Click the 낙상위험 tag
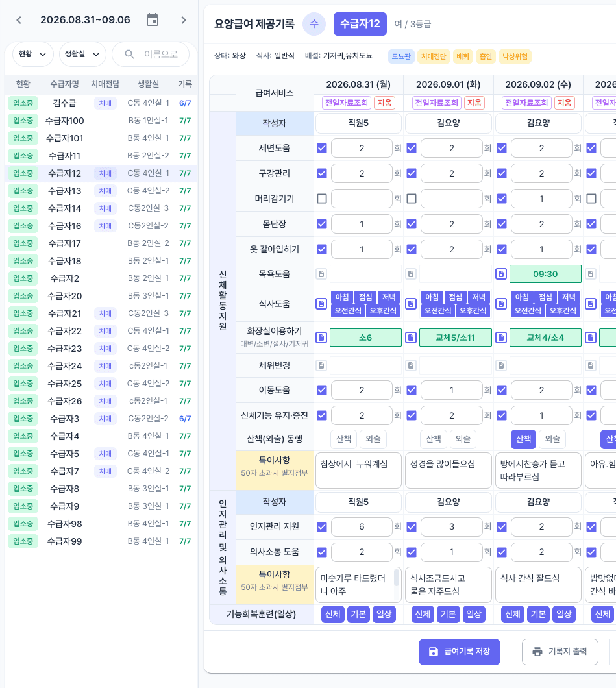The height and width of the screenshot is (688, 616). click(x=515, y=56)
